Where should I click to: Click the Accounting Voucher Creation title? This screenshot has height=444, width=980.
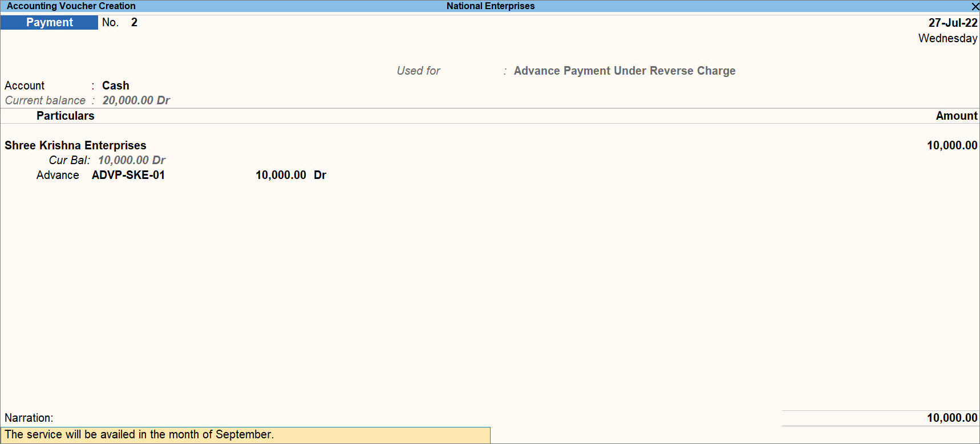pyautogui.click(x=71, y=6)
